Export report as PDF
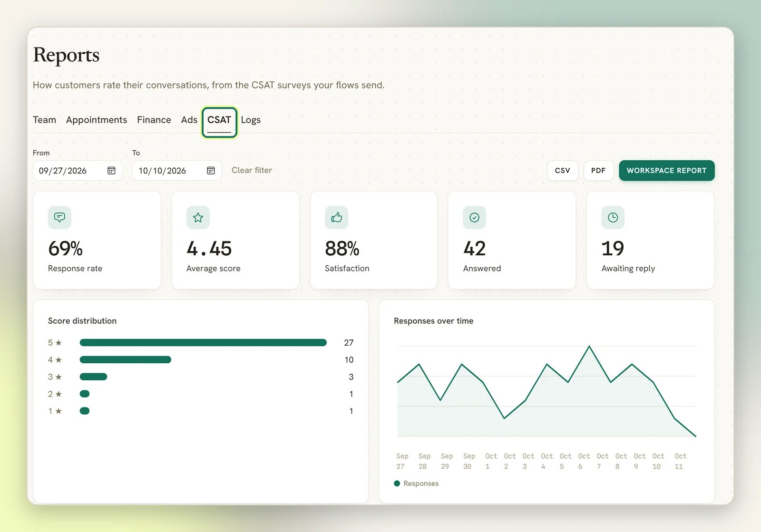Screen dimensions: 761x532 click(x=598, y=171)
